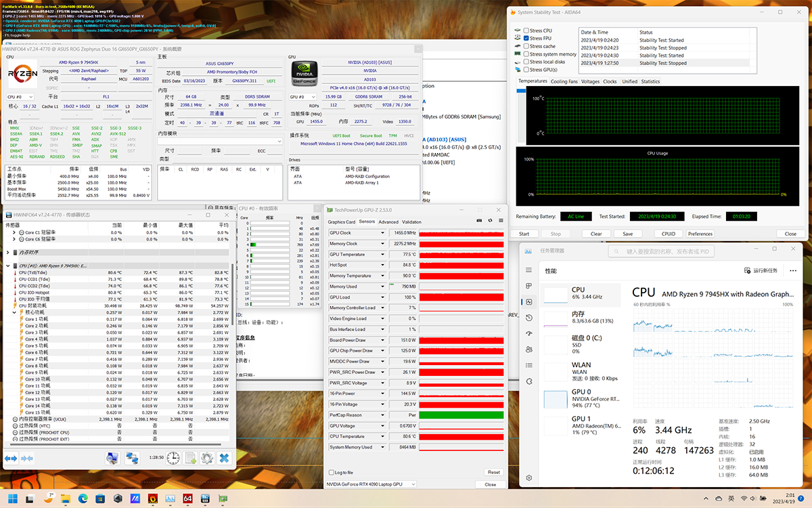This screenshot has height=508, width=812.
Task: Click HWiNFO save log file icon
Action: (191, 459)
